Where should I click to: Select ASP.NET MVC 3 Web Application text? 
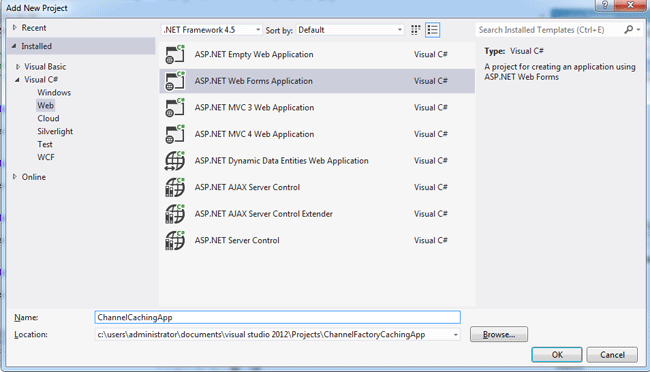[254, 107]
